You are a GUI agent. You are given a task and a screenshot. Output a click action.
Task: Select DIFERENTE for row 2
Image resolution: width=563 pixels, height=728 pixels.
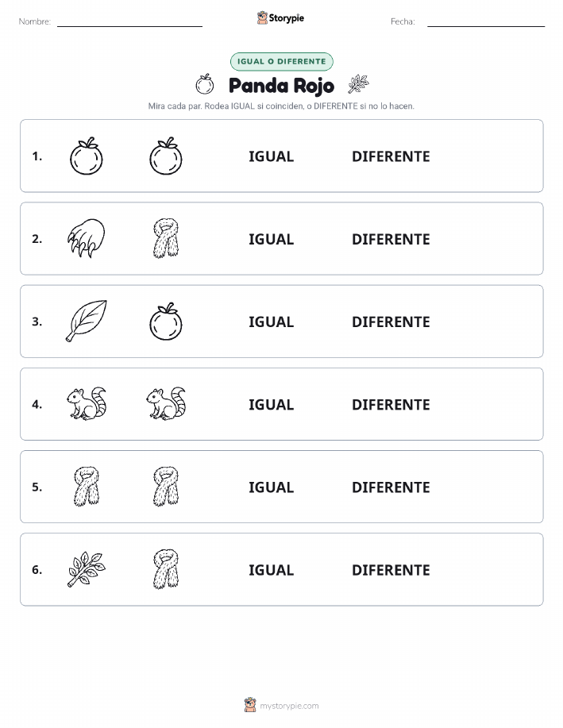pos(391,239)
